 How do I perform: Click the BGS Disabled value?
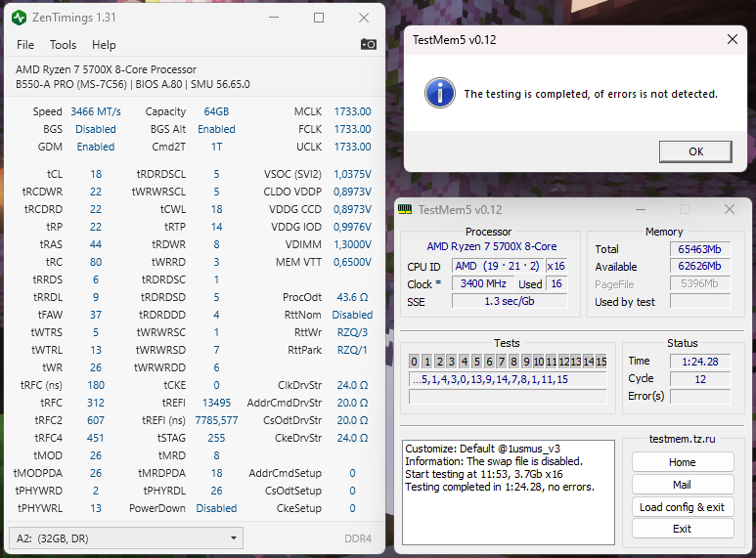[x=96, y=129]
